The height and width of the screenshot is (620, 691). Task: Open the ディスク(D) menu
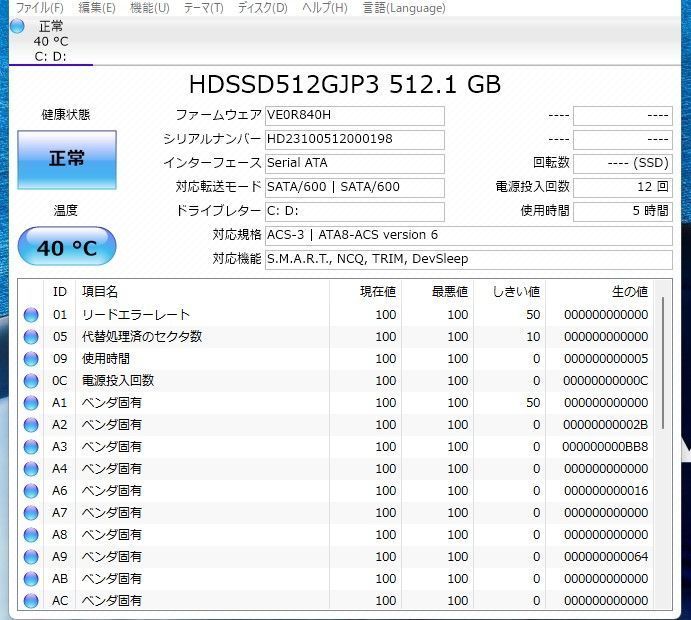click(x=262, y=8)
